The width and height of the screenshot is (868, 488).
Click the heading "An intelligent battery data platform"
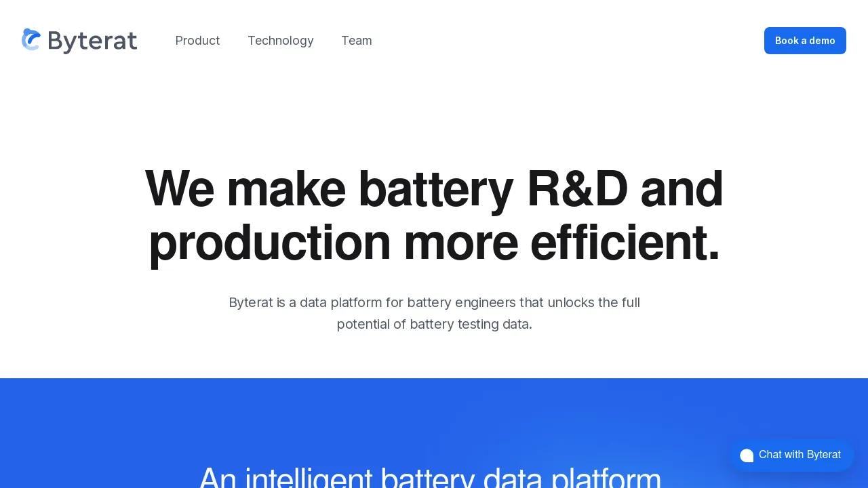pyautogui.click(x=430, y=477)
